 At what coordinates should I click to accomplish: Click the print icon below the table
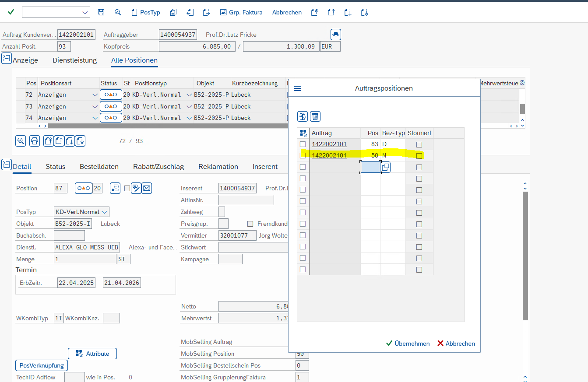click(x=35, y=141)
